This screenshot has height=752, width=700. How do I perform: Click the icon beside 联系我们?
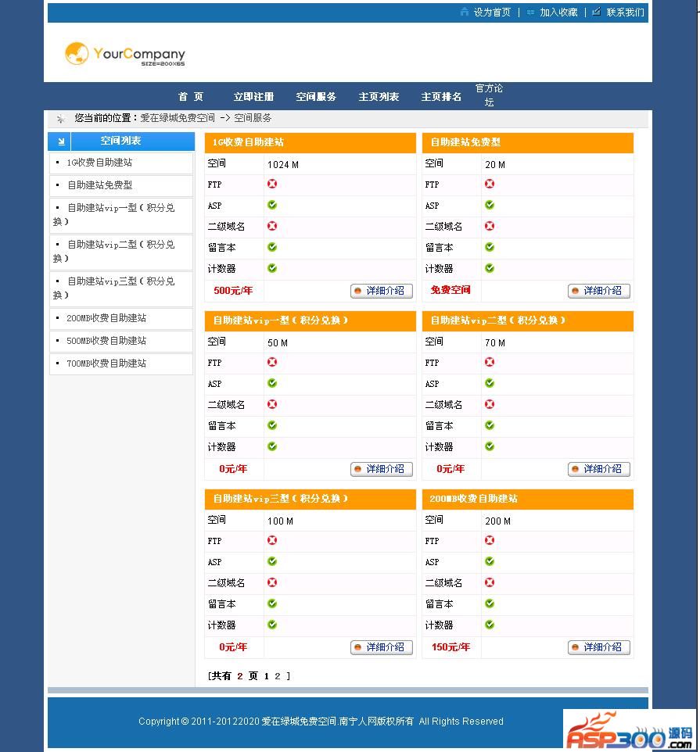[x=596, y=12]
